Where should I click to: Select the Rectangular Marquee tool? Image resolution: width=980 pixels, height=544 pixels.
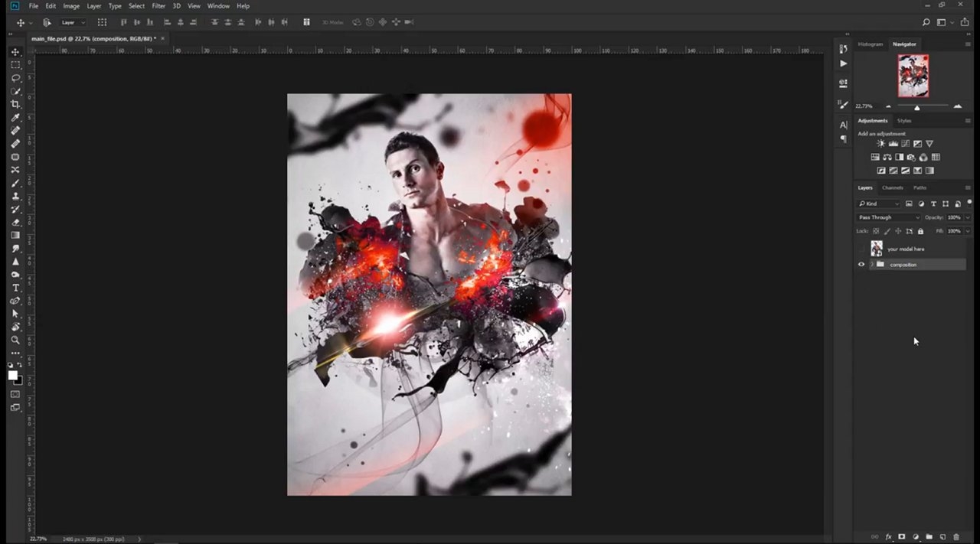[15, 65]
